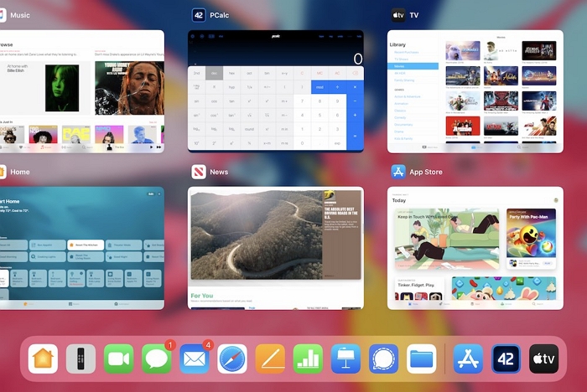587x392 pixels.
Task: Launch Safari from the dock
Action: click(232, 359)
